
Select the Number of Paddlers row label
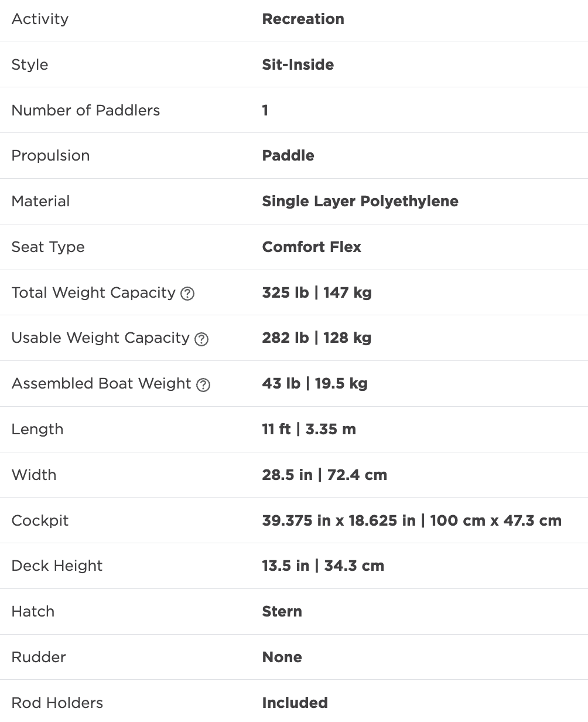coord(86,110)
